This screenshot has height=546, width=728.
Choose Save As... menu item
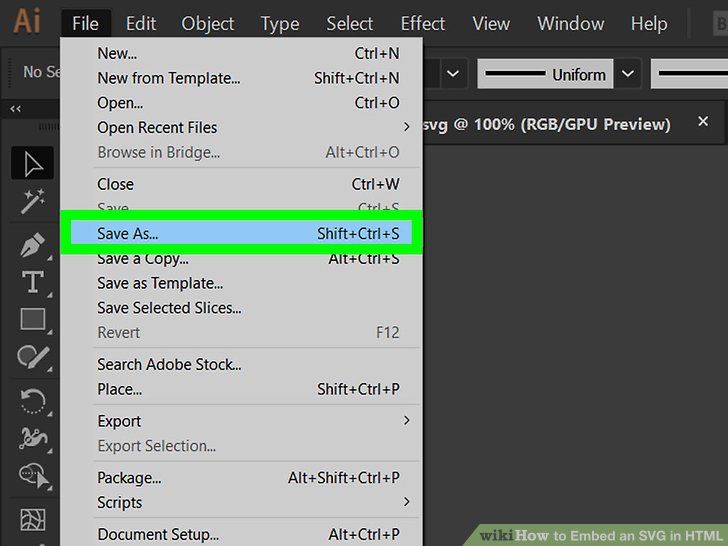241,233
